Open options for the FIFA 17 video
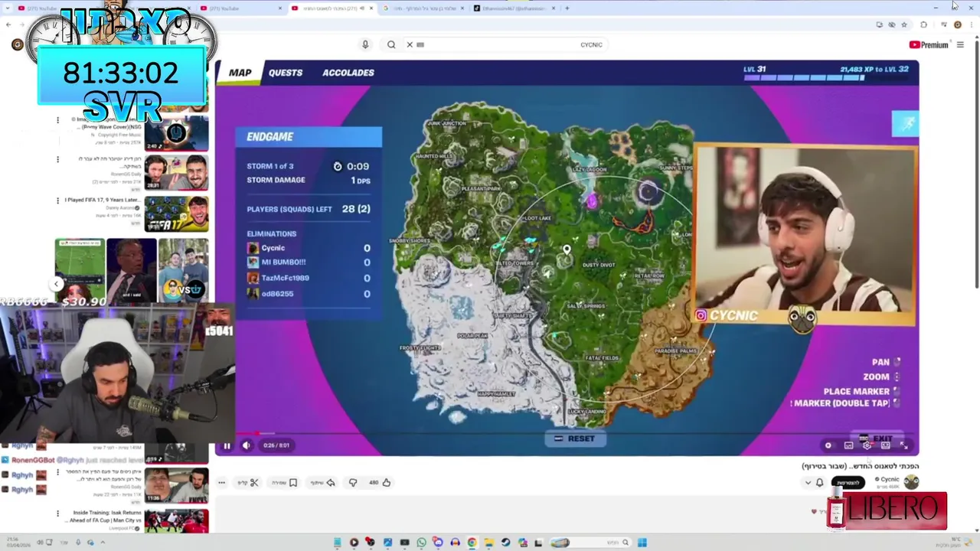This screenshot has width=980, height=551. (x=57, y=201)
